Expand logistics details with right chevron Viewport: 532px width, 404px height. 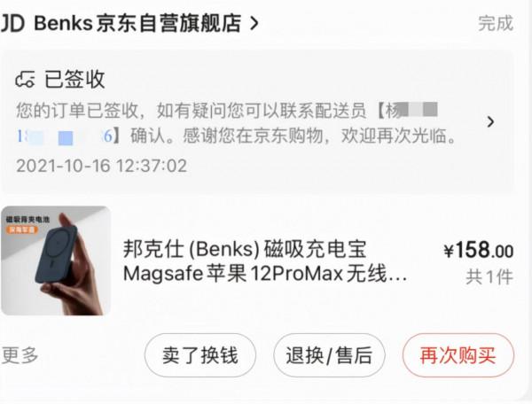(x=490, y=121)
